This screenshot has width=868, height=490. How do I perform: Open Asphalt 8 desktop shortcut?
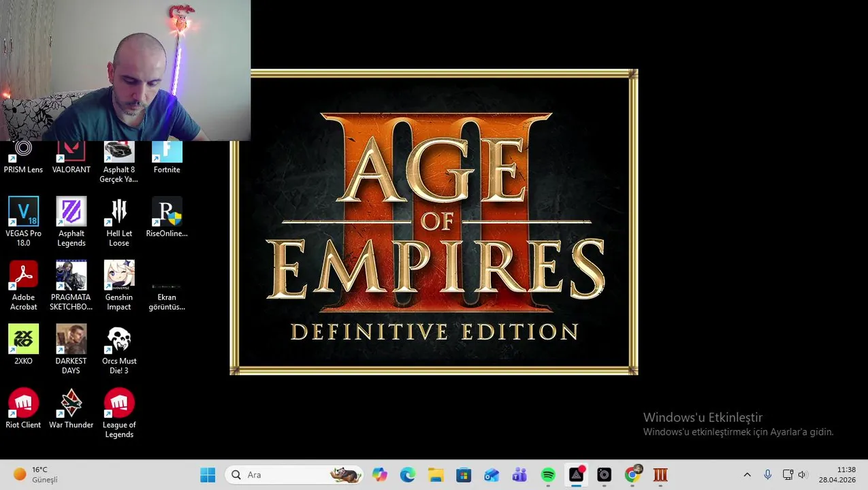point(119,162)
